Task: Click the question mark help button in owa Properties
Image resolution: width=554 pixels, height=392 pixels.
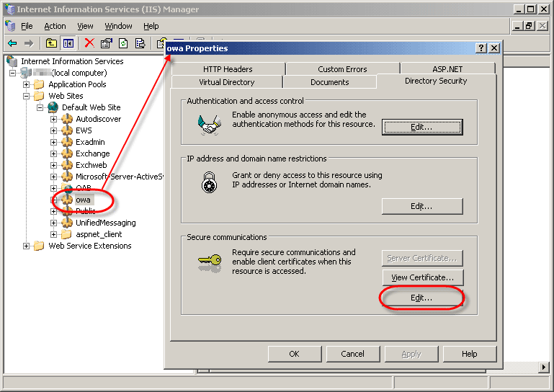Action: click(481, 48)
